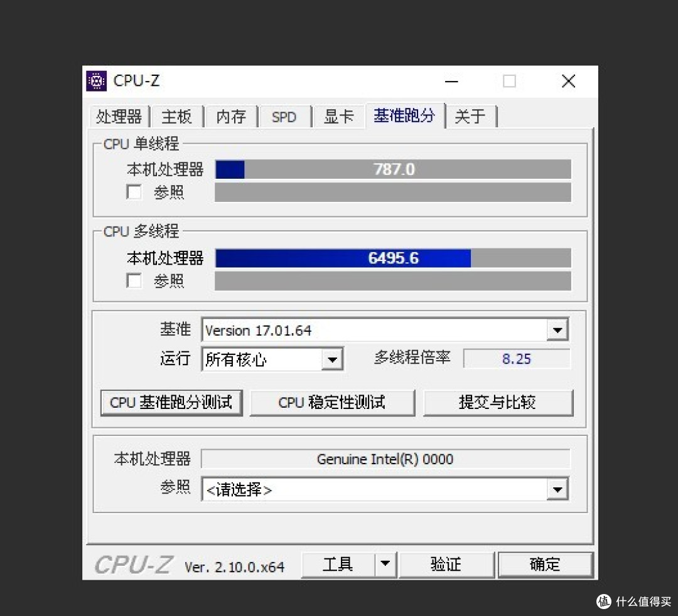678x616 pixels.
Task: Switch to the 关于 tab
Action: (470, 116)
